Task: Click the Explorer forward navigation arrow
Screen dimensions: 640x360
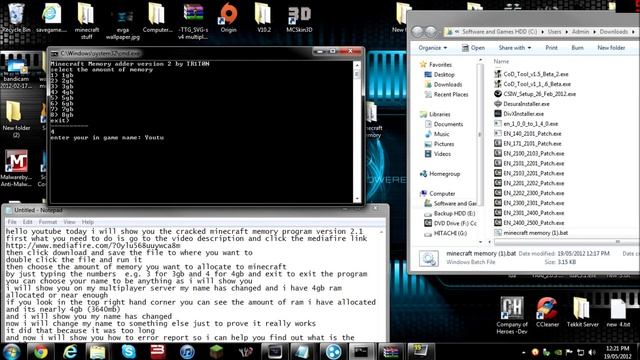Action: coord(431,31)
